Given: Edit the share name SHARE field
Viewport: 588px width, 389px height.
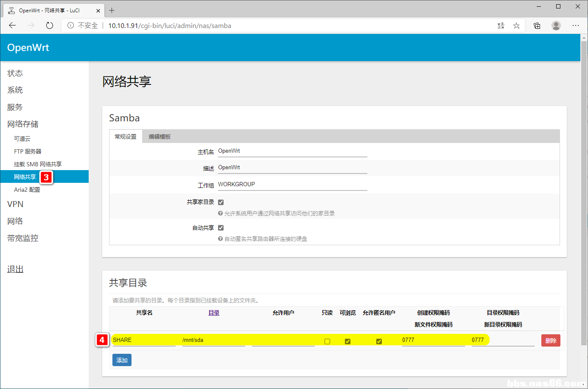Looking at the screenshot, I should tap(144, 340).
